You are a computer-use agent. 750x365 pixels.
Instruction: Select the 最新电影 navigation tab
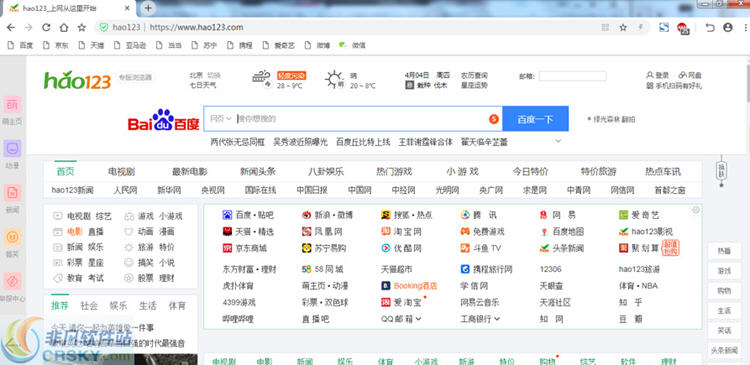[x=190, y=172]
